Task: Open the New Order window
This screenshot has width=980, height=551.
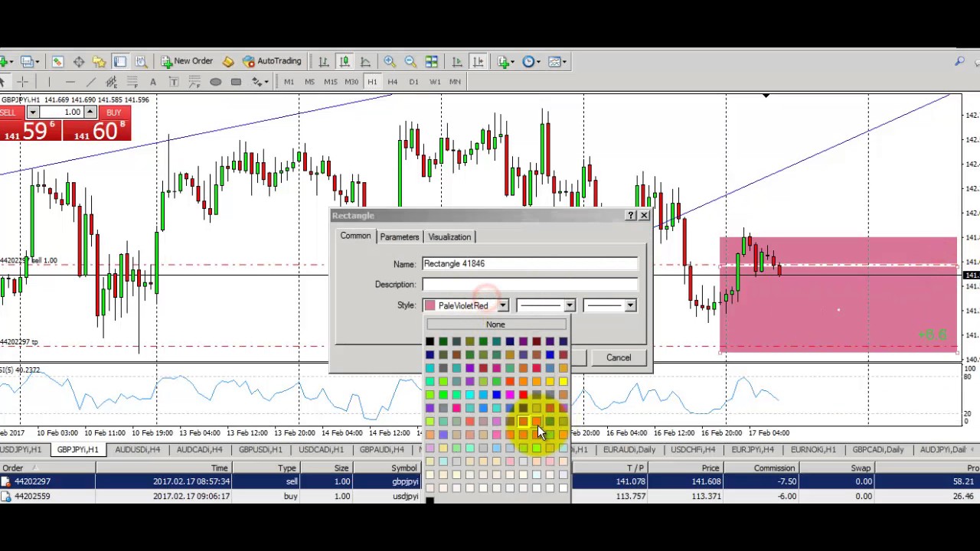Action: (x=187, y=61)
